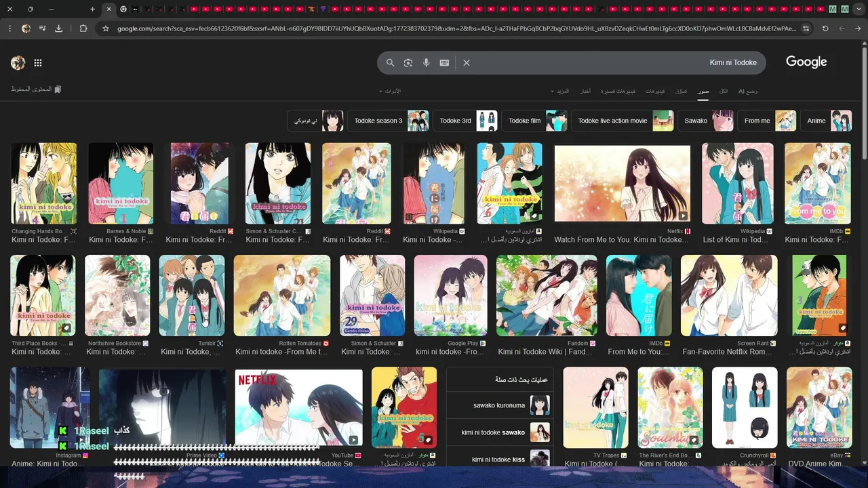
Task: Open related search kimi ni todoke sawako
Action: point(500,432)
